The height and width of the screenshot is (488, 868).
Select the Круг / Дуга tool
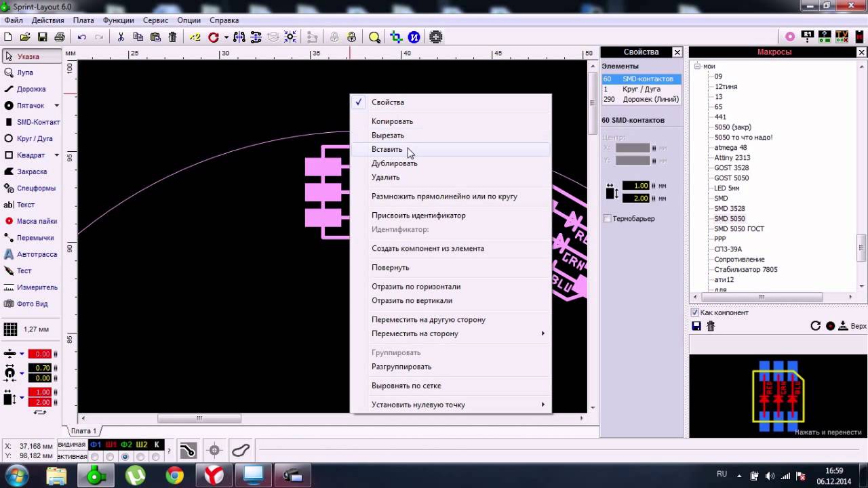point(31,138)
